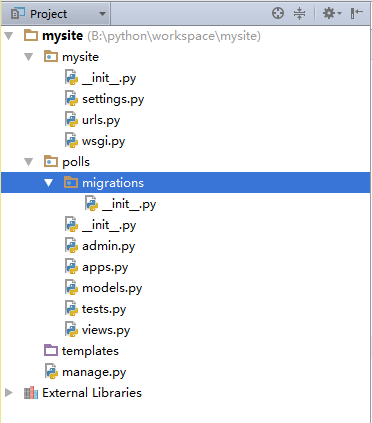This screenshot has height=423, width=372.
Task: Click Python icon beside views.py
Action: pyautogui.click(x=71, y=330)
